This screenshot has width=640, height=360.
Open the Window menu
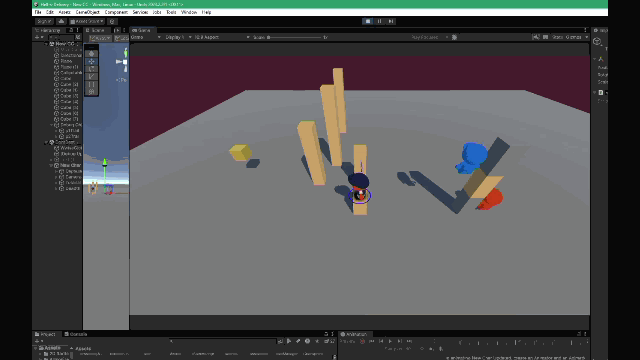click(x=189, y=12)
